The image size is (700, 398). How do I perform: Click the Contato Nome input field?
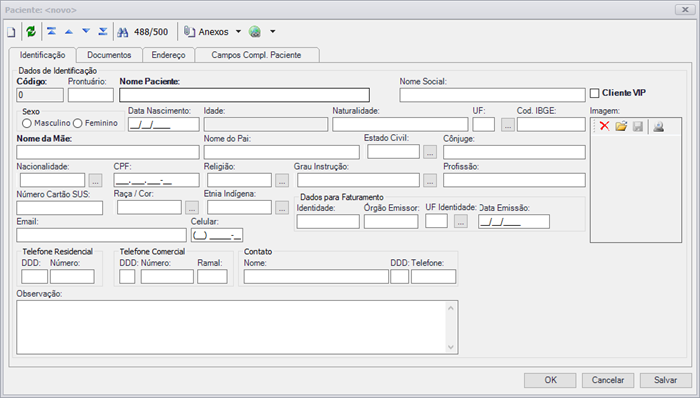(316, 277)
